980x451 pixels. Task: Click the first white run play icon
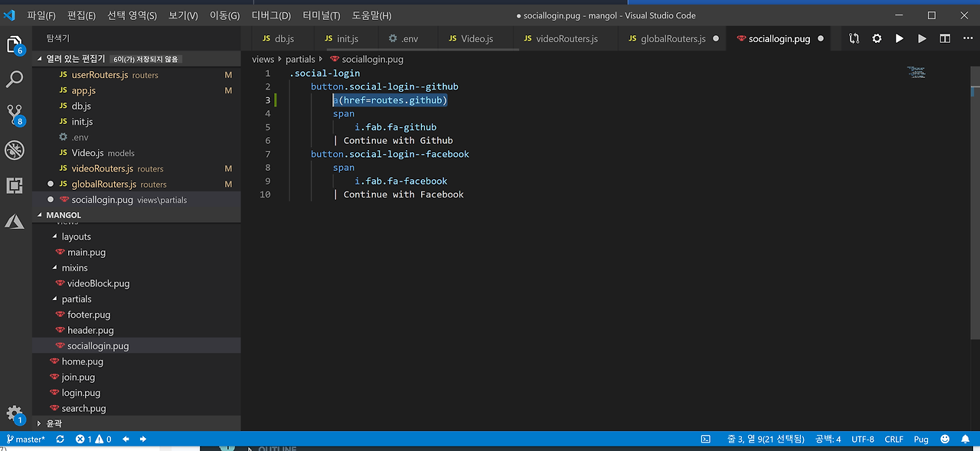[900, 38]
